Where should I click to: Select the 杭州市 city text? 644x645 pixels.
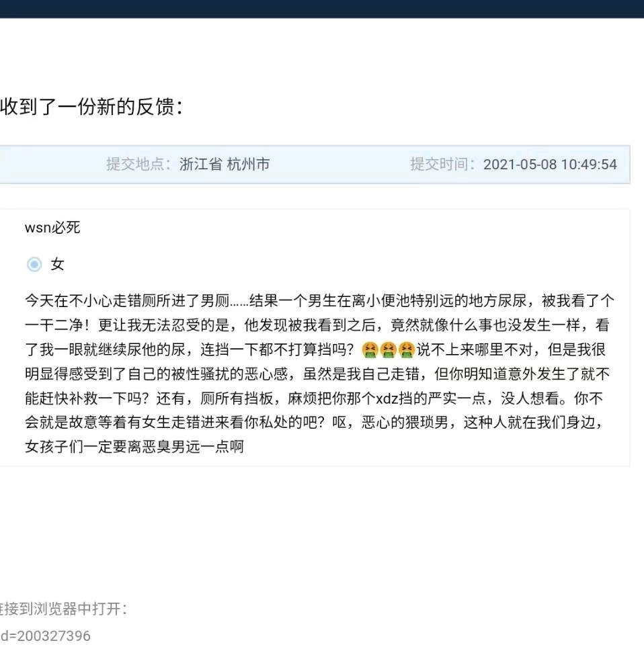(x=248, y=164)
